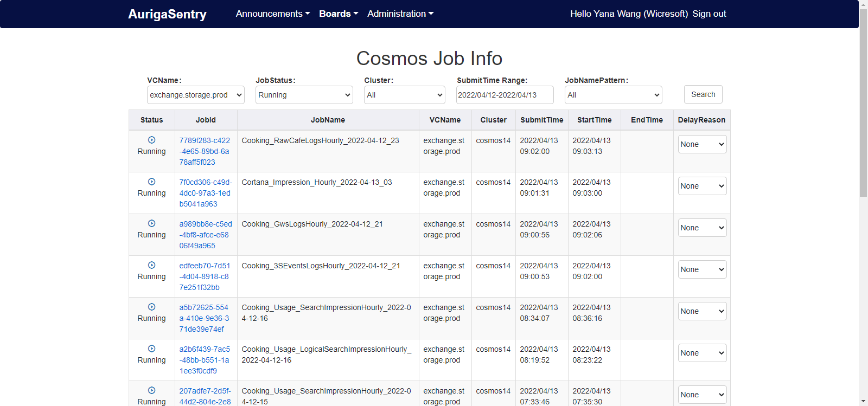Click the scrollbar down arrow
Screen dimensions: 868x406
(863, 402)
